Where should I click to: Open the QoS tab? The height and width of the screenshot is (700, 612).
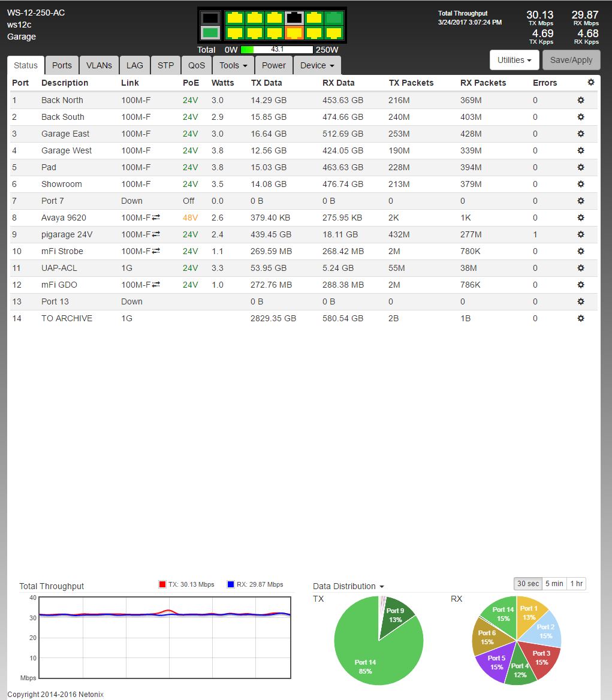(196, 65)
